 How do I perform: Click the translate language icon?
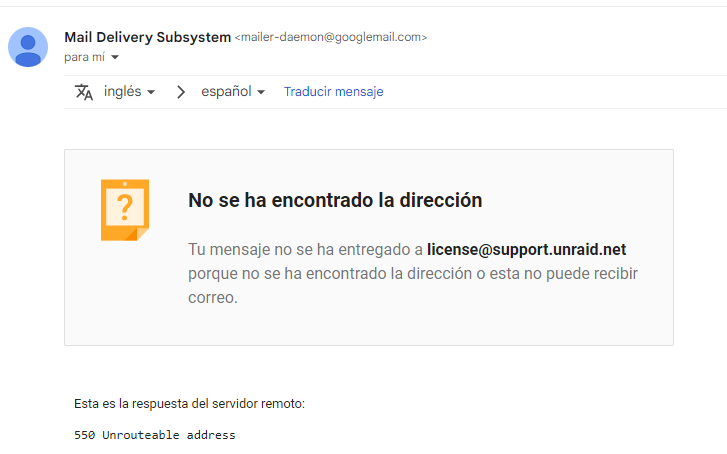point(84,92)
